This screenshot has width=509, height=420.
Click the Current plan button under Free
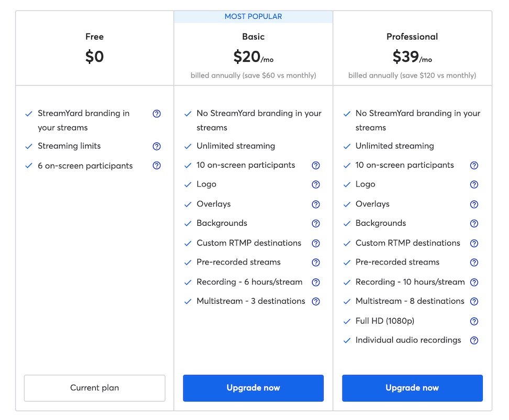(x=94, y=388)
